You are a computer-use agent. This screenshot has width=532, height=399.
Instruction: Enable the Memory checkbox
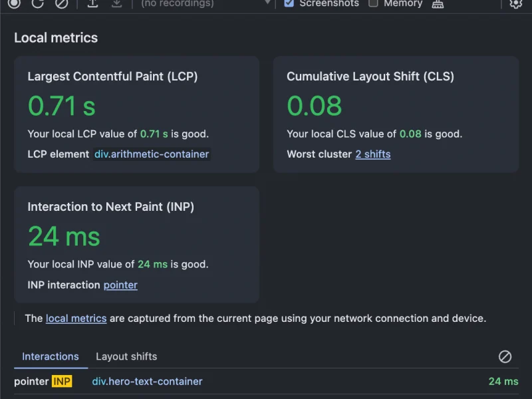373,3
